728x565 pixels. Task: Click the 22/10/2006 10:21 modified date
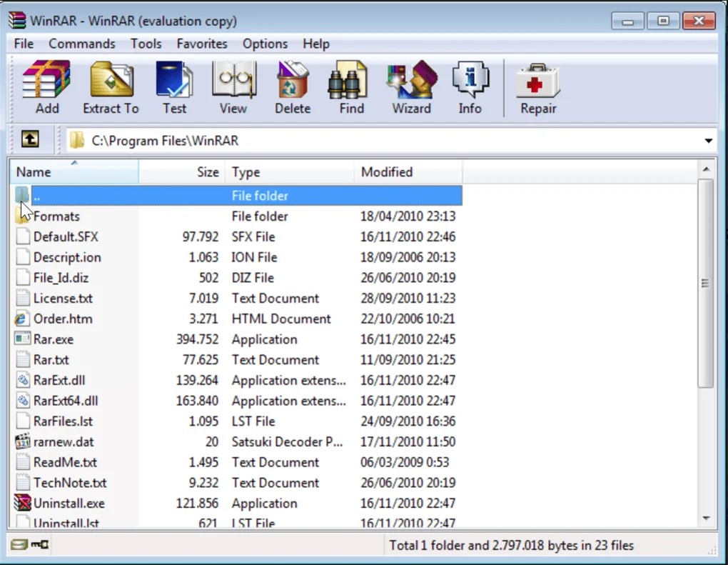click(408, 319)
